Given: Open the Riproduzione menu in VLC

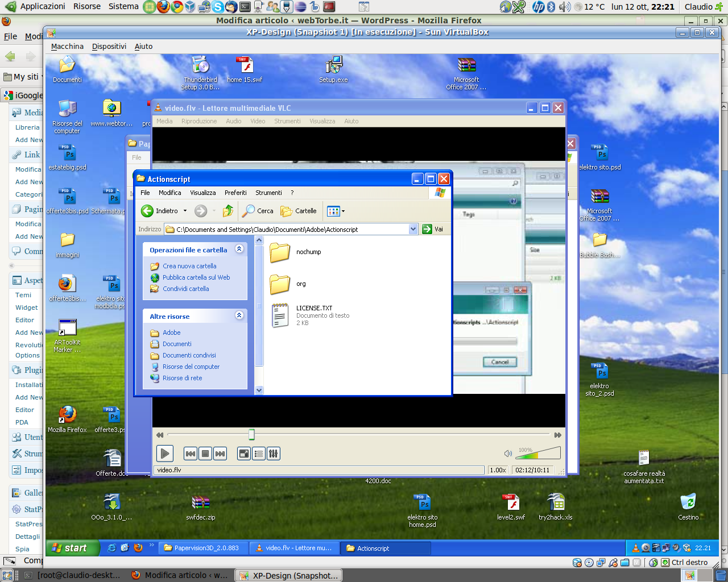Looking at the screenshot, I should 199,121.
